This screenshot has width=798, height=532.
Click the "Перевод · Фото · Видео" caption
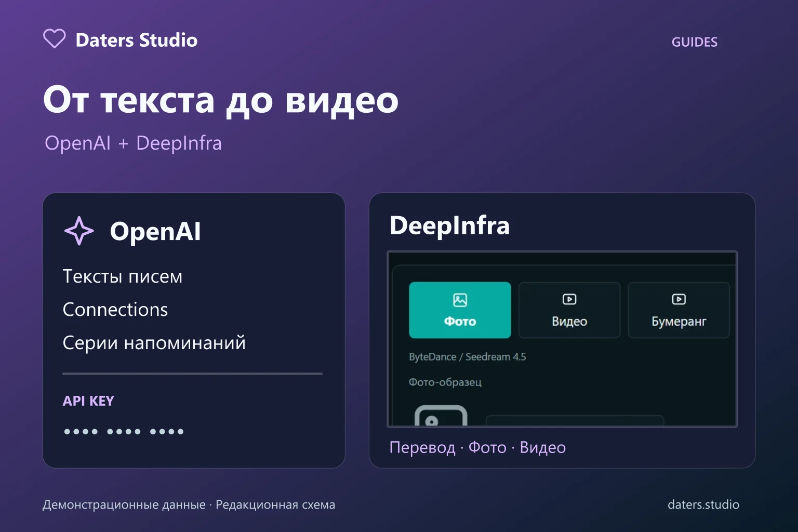(x=477, y=447)
